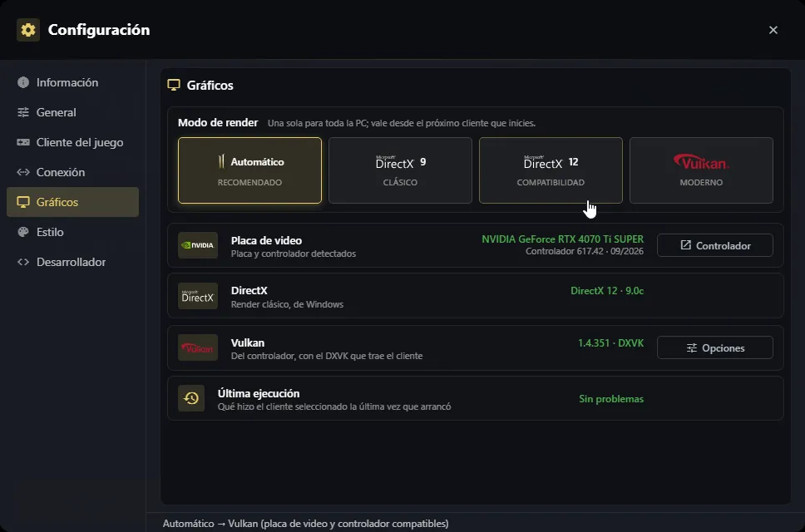Image resolution: width=805 pixels, height=532 pixels.
Task: Click the monitor icon beside the Gráficos heading
Action: click(174, 85)
